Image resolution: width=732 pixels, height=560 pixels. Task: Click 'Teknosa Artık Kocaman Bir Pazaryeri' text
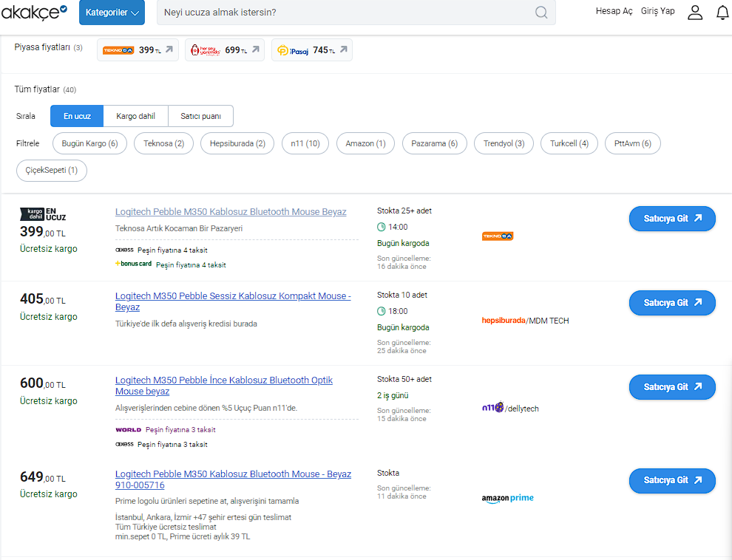pos(179,228)
